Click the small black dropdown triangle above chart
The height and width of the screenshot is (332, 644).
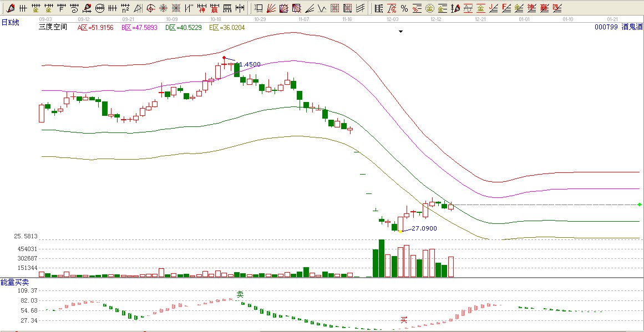400,32
